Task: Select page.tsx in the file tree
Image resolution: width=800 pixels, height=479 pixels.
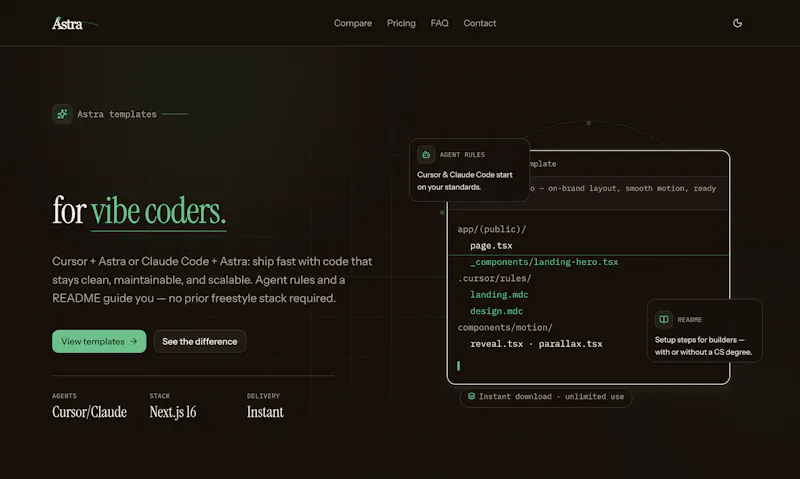Action: [x=491, y=246]
